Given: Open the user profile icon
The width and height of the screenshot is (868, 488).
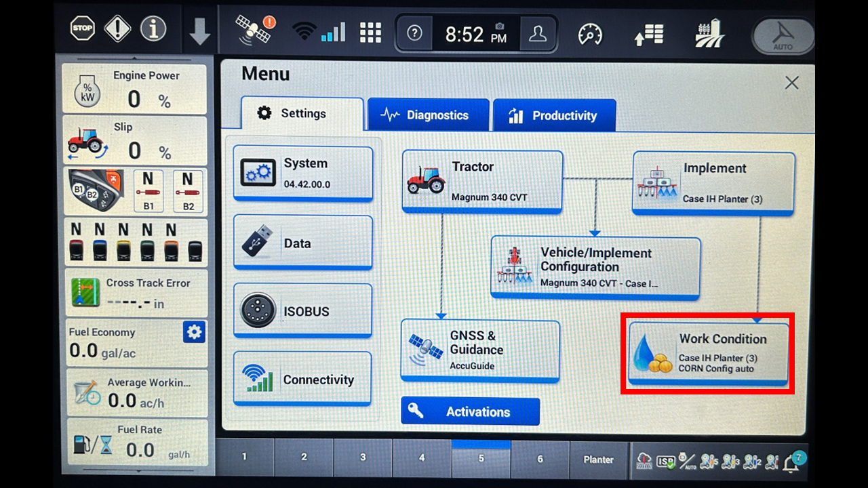Looking at the screenshot, I should (x=538, y=34).
